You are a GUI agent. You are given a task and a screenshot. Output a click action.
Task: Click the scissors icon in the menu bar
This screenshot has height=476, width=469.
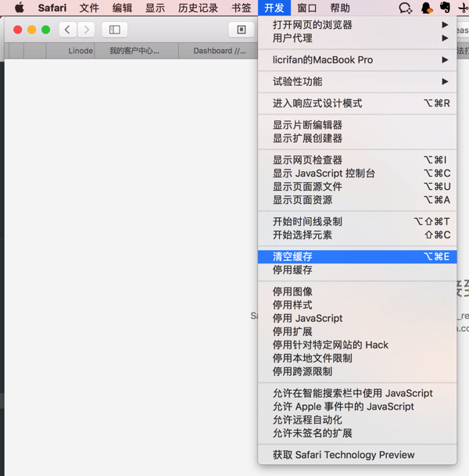(464, 8)
